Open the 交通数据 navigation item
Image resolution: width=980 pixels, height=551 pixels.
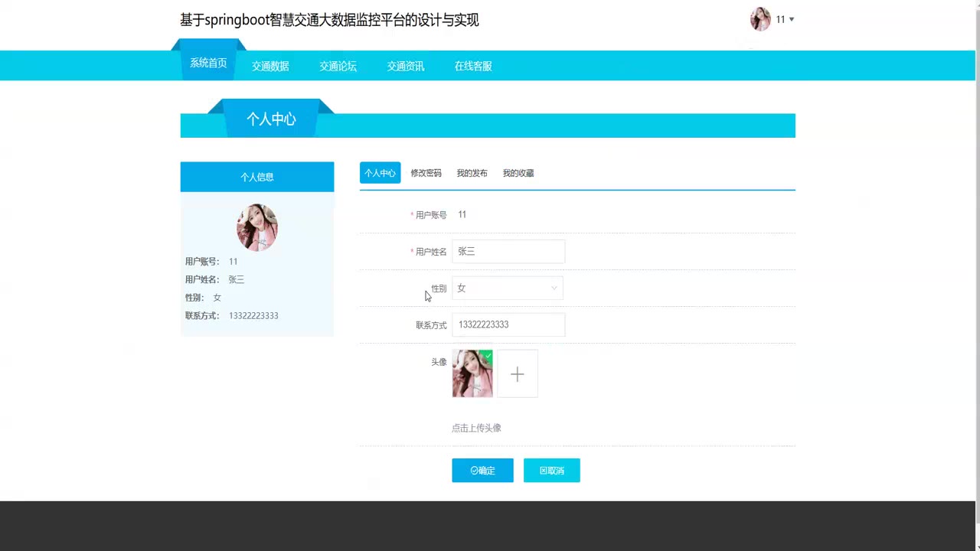[x=270, y=67]
